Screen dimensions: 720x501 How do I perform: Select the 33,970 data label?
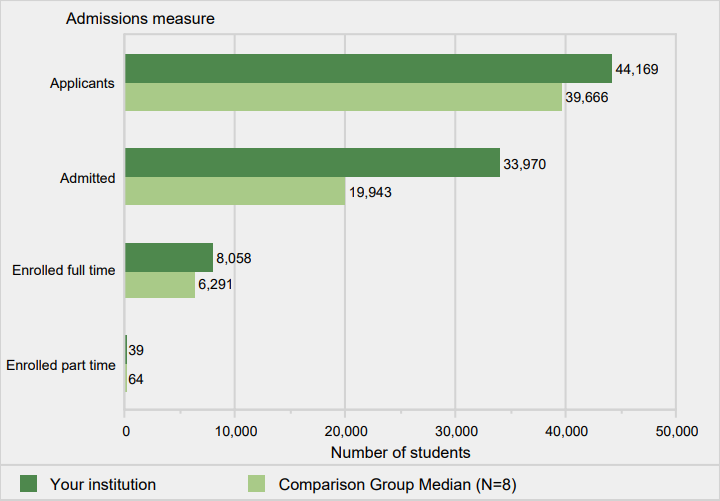(x=525, y=164)
